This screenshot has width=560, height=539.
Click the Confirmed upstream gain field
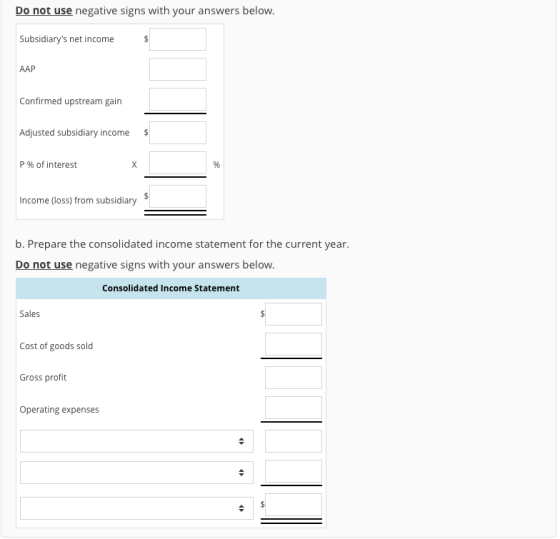pos(178,99)
